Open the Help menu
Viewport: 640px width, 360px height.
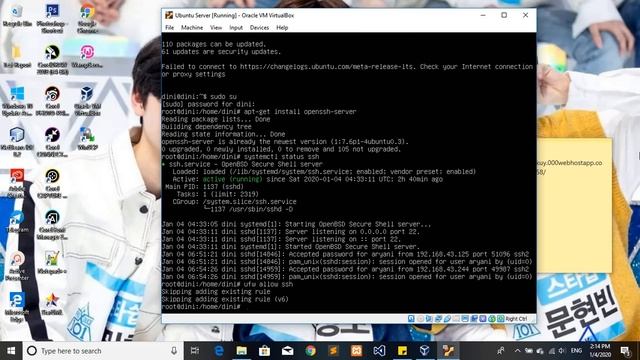[x=282, y=28]
